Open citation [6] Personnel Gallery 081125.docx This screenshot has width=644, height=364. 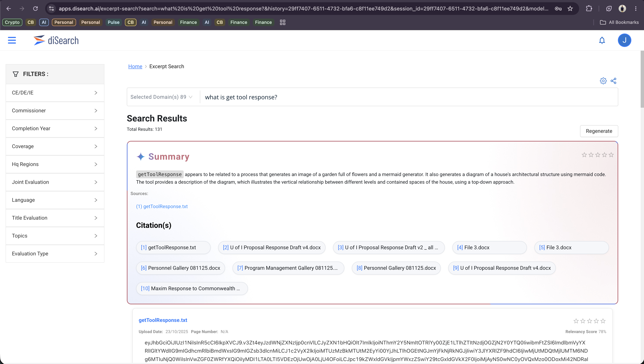(181, 268)
